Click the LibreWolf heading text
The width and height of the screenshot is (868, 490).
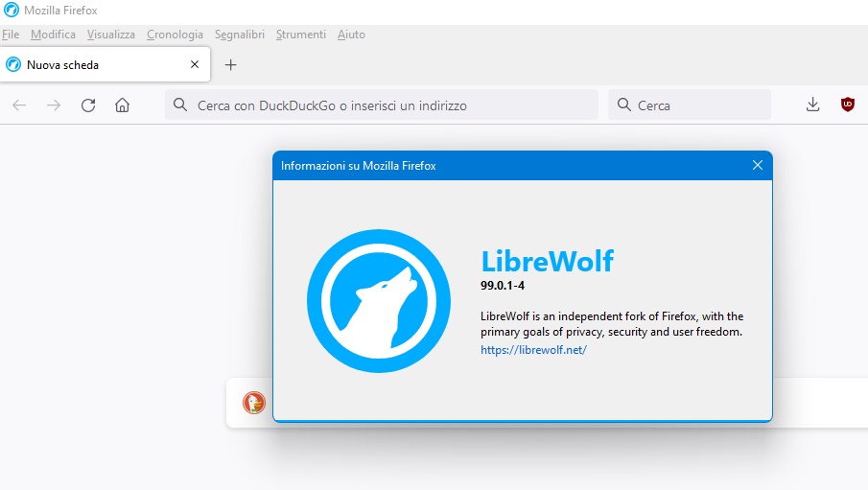(547, 261)
